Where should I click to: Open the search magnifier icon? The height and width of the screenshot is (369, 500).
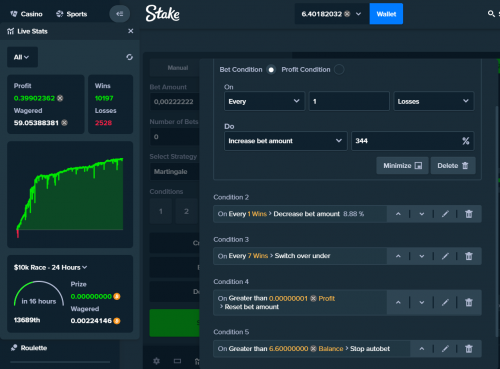pyautogui.click(x=491, y=14)
